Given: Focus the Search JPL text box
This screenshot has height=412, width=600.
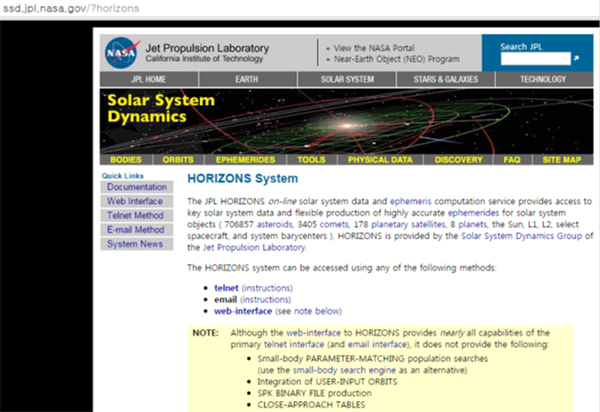Looking at the screenshot, I should click(x=535, y=59).
